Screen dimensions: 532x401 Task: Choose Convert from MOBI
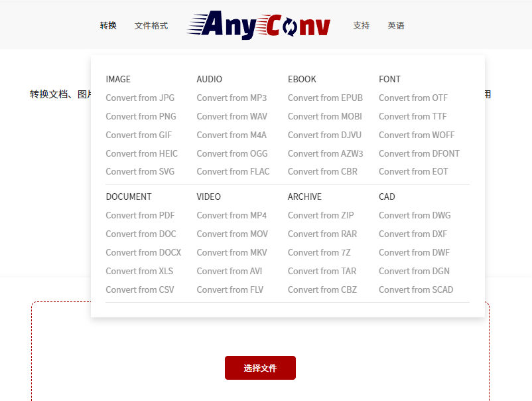tap(325, 116)
